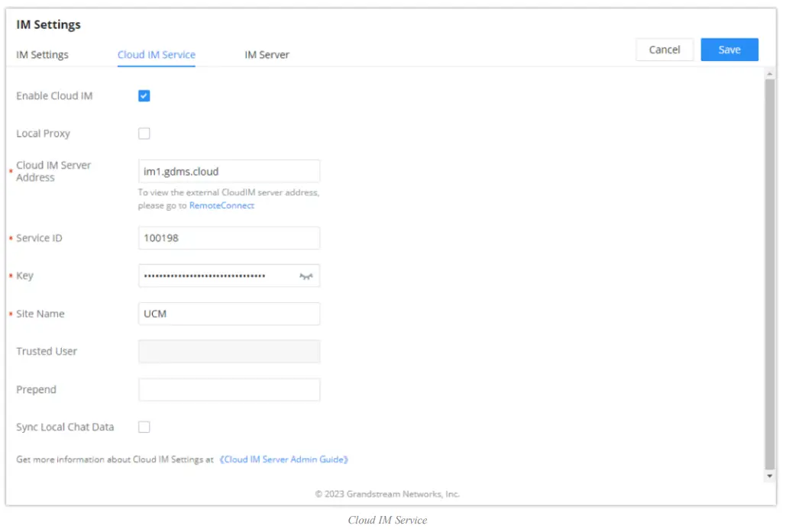
Task: Click the Prepend input field
Action: pyautogui.click(x=228, y=389)
